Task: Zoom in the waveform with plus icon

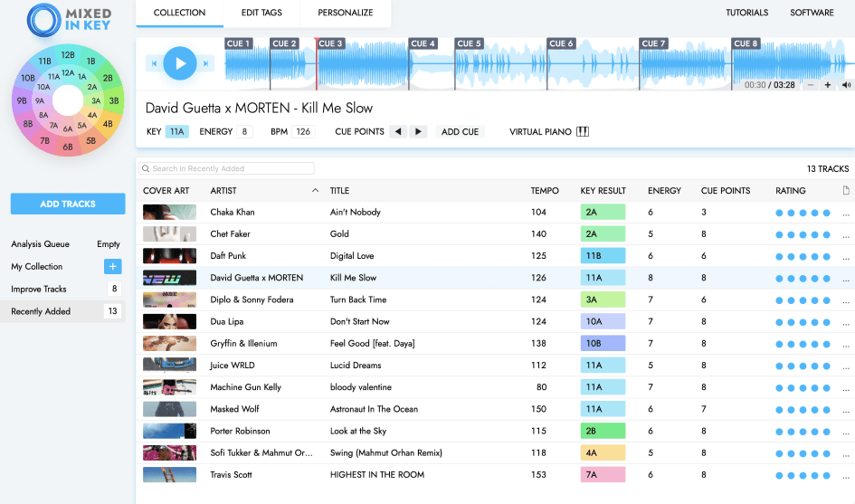Action: click(x=827, y=85)
